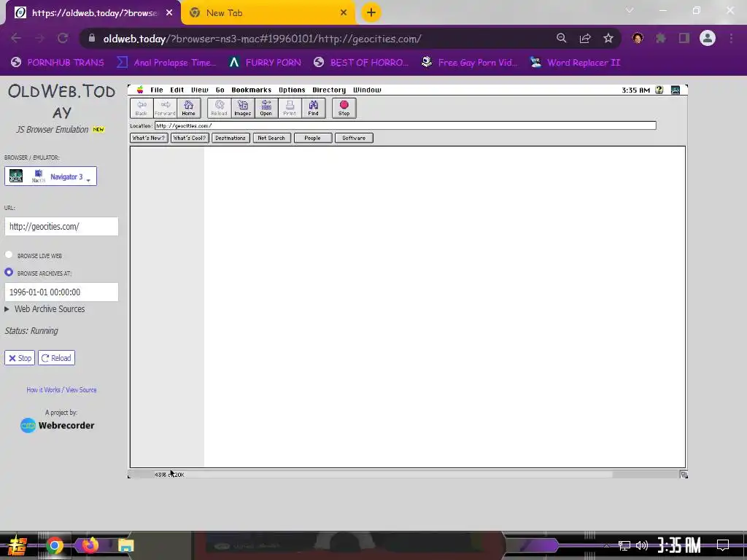Viewport: 747px width, 560px height.
Task: Open the Window menu
Action: click(x=367, y=90)
